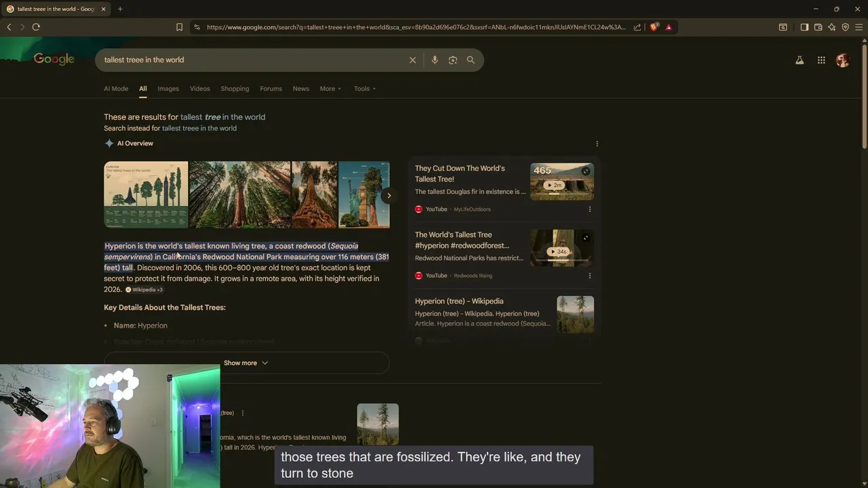
Task: Open three-dot menu beside the lower result
Action: (x=242, y=413)
